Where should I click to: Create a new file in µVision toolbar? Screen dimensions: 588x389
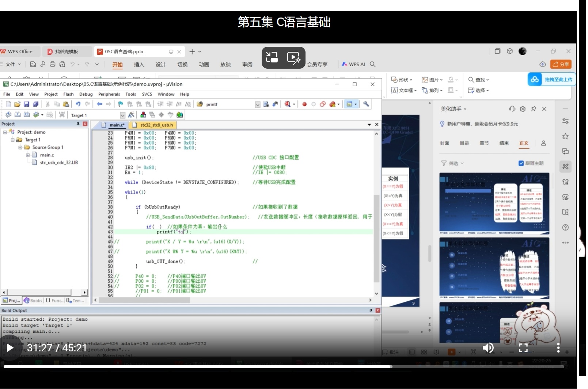pyautogui.click(x=8, y=104)
